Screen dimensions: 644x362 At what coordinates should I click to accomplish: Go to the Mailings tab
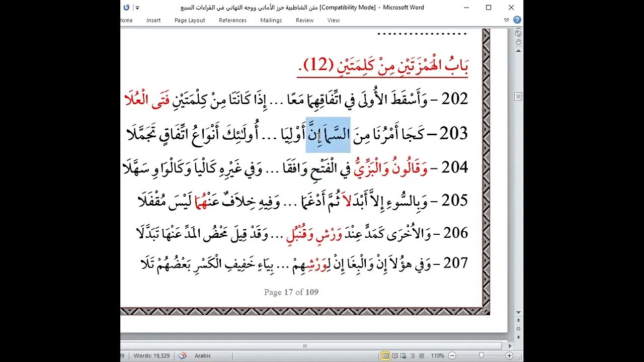pyautogui.click(x=271, y=20)
